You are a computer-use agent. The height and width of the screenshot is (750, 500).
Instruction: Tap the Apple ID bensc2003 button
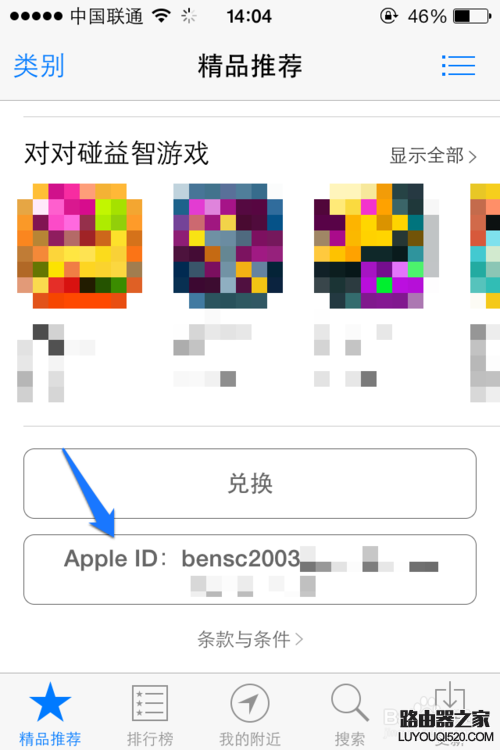[x=250, y=569]
